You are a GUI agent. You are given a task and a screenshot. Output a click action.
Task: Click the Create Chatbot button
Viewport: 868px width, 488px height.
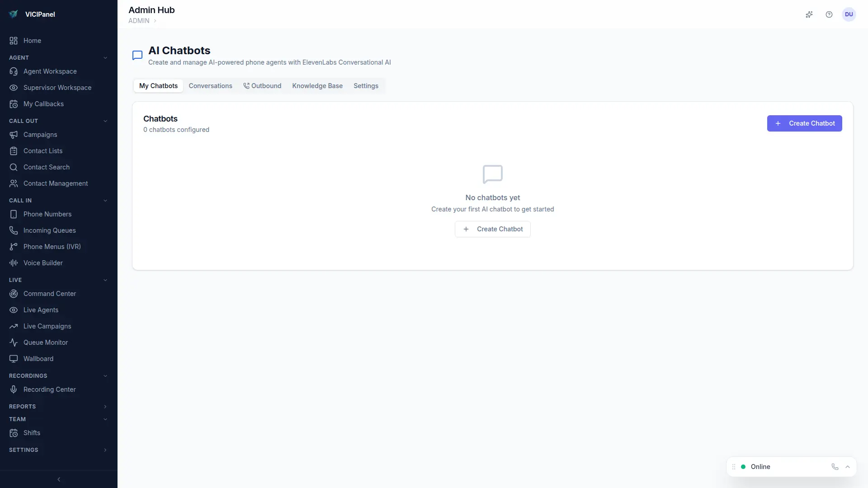point(804,123)
